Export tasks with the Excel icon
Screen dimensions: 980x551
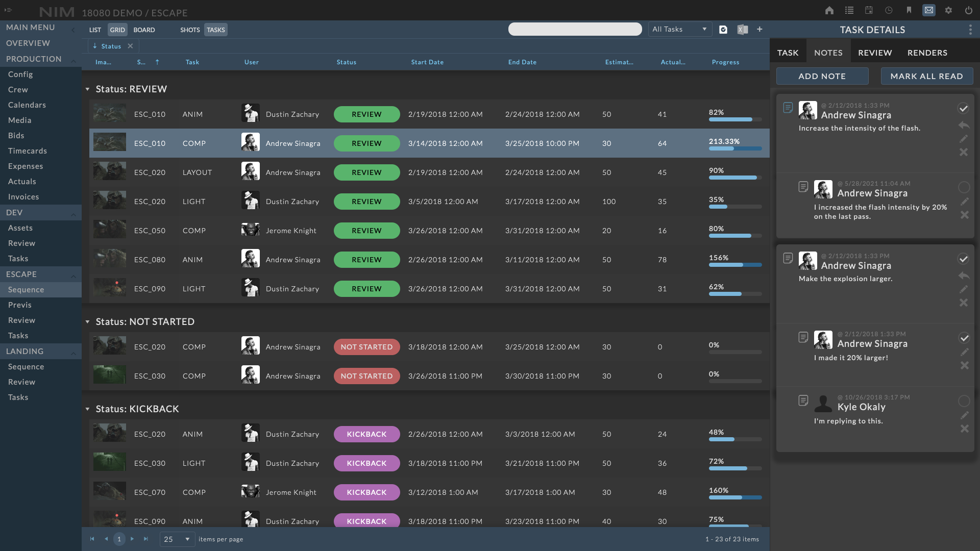pyautogui.click(x=743, y=30)
